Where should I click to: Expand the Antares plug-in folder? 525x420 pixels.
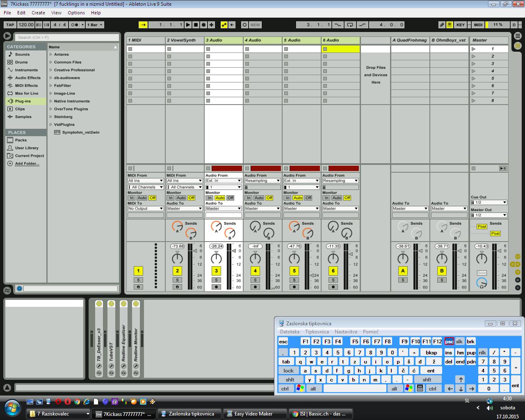click(x=51, y=54)
